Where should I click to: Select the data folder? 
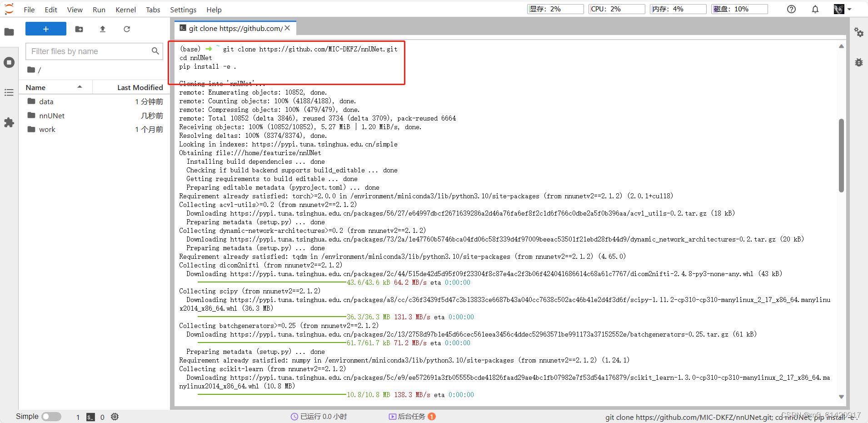[94, 101]
